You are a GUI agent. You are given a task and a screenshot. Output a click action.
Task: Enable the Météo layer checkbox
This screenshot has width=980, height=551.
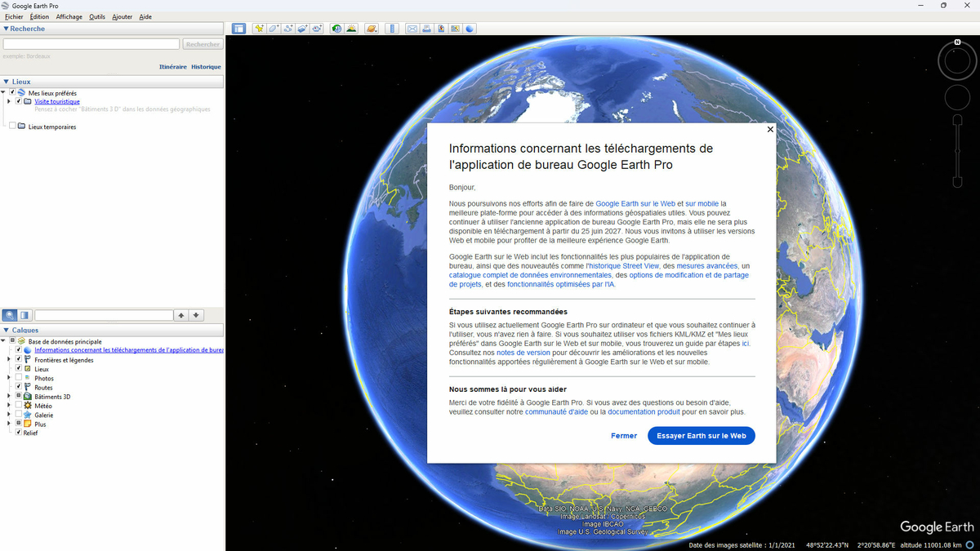point(19,406)
